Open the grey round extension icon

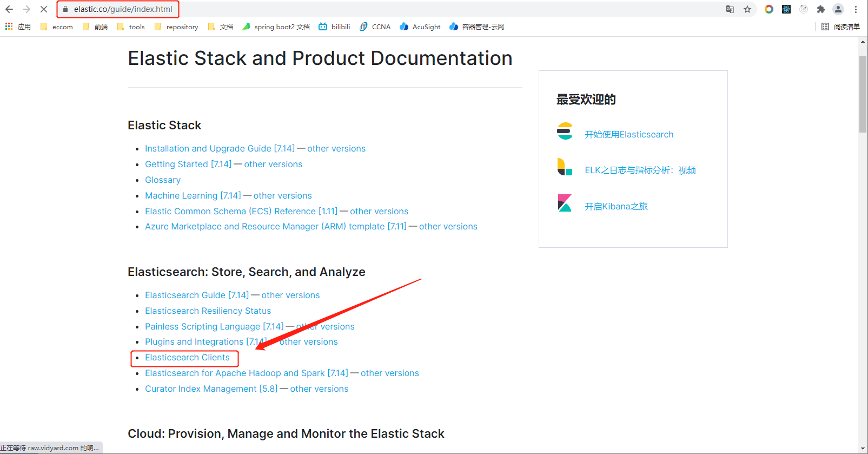click(804, 9)
